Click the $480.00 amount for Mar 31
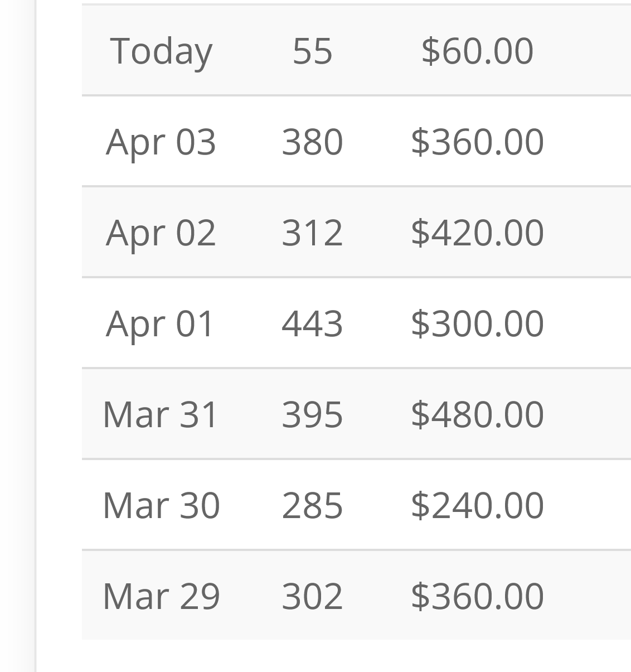 [x=477, y=414]
